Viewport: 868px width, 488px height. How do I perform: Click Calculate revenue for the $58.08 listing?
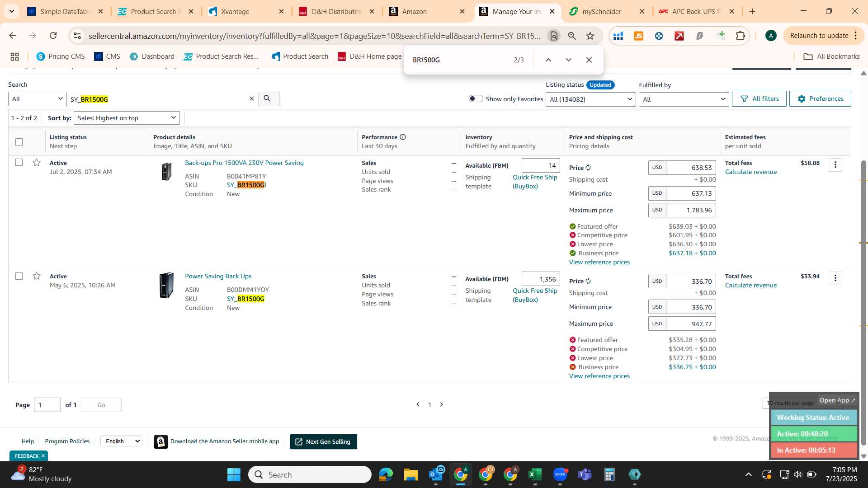pos(750,172)
